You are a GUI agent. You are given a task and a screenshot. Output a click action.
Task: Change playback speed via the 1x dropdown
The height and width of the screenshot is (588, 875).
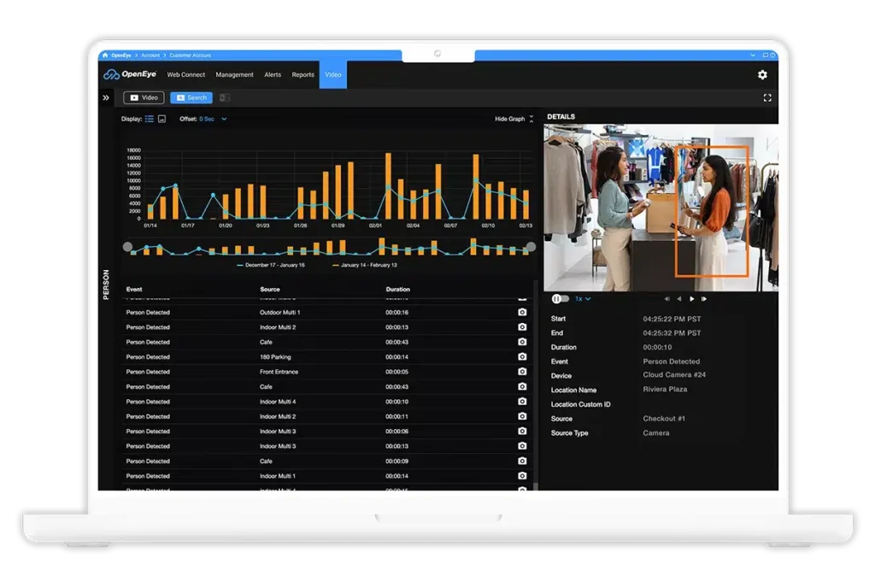(x=581, y=298)
